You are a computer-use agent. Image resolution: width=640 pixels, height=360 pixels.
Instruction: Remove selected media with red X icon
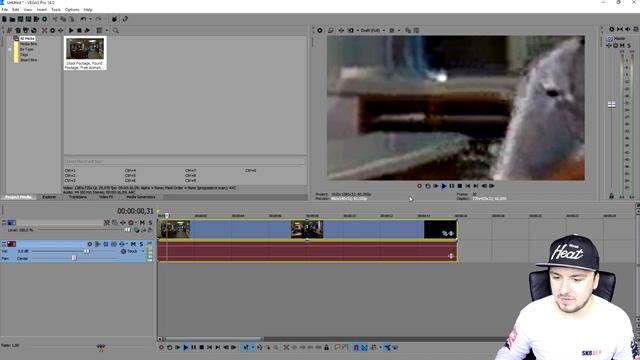point(44,30)
